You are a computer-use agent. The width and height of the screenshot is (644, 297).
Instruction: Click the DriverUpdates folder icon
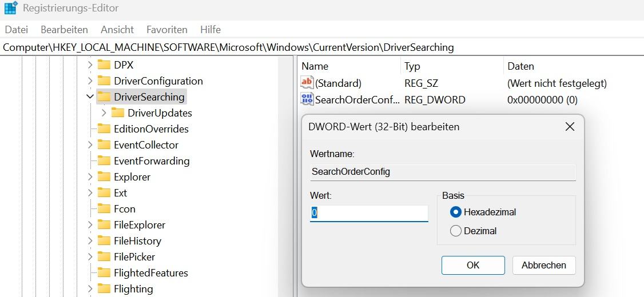pyautogui.click(x=117, y=113)
